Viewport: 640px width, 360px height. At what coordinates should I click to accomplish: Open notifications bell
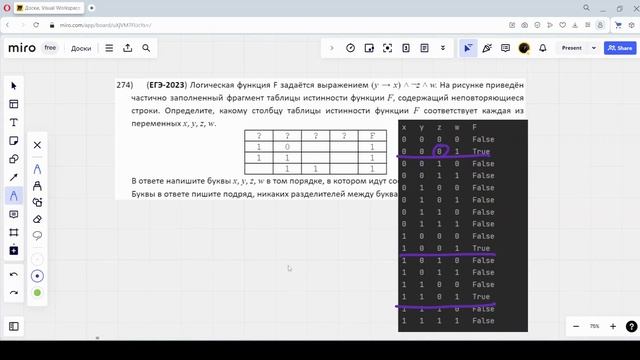(542, 48)
